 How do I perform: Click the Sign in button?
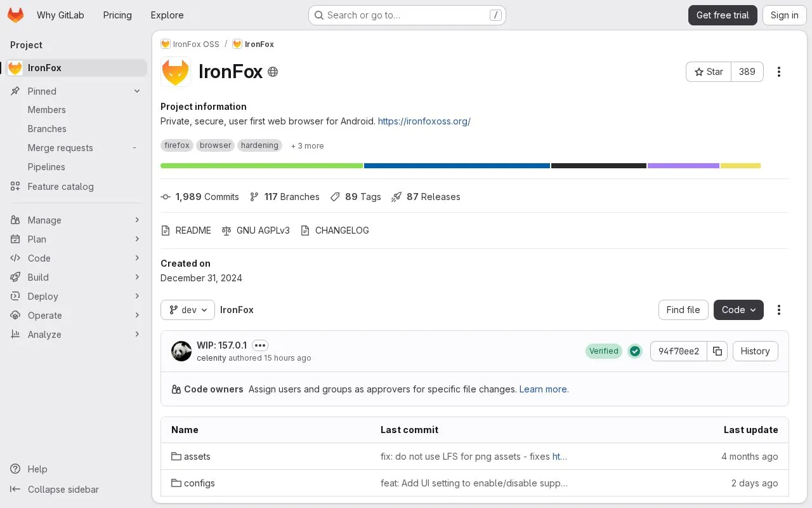[784, 15]
